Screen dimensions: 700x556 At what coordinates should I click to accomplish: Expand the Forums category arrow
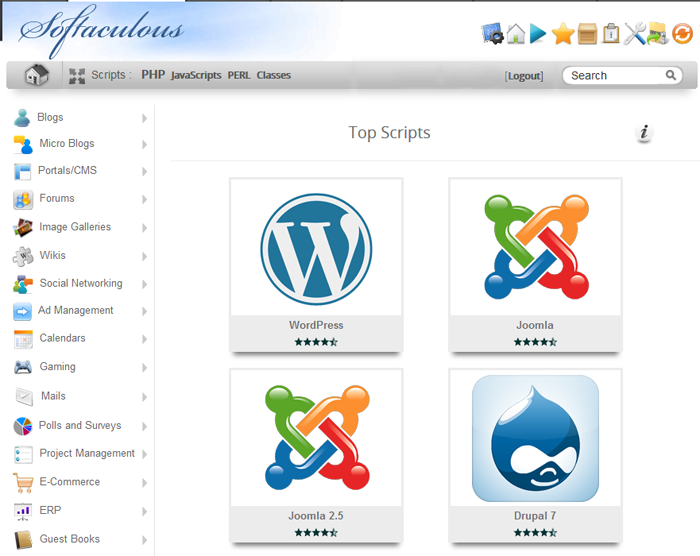[x=144, y=199]
